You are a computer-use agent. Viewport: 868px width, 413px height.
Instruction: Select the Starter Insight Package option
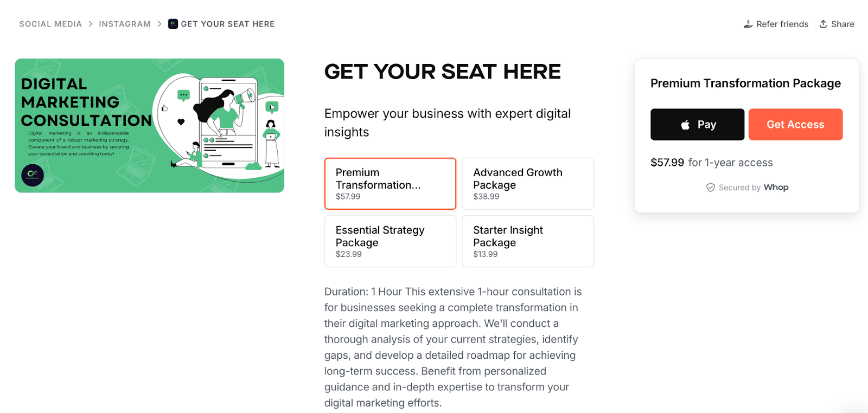pos(527,241)
